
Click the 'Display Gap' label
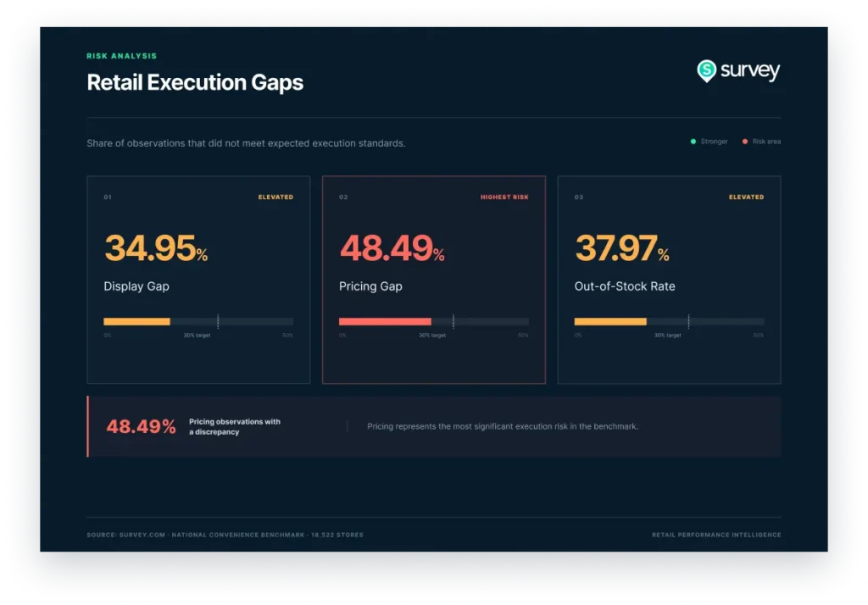tap(136, 286)
